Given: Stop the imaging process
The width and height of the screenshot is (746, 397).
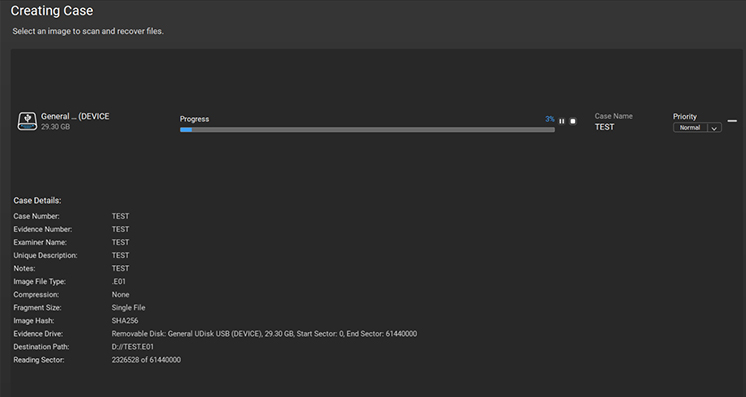Looking at the screenshot, I should (x=573, y=121).
